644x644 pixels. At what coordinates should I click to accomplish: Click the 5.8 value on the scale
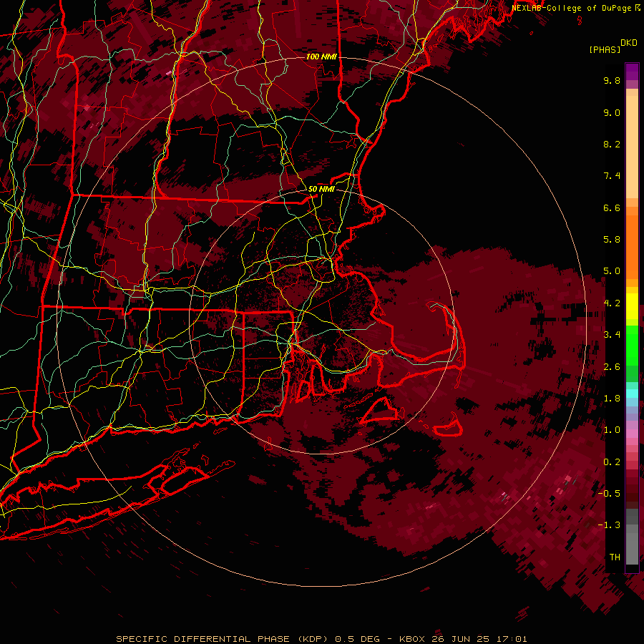tap(612, 240)
